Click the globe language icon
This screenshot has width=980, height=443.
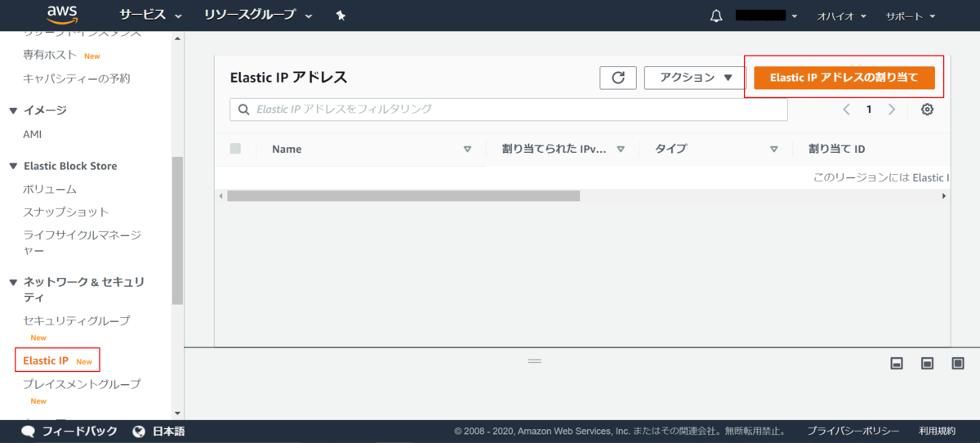pyautogui.click(x=139, y=431)
